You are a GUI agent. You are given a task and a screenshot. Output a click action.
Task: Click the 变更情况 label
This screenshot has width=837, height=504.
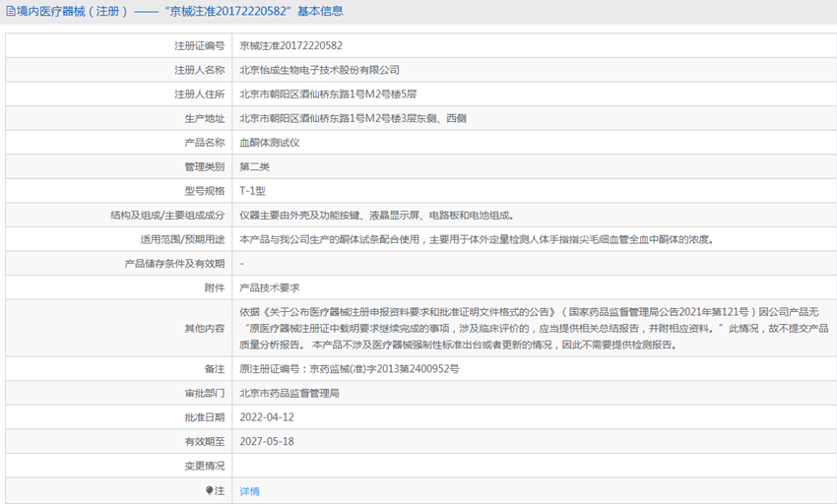click(x=205, y=466)
